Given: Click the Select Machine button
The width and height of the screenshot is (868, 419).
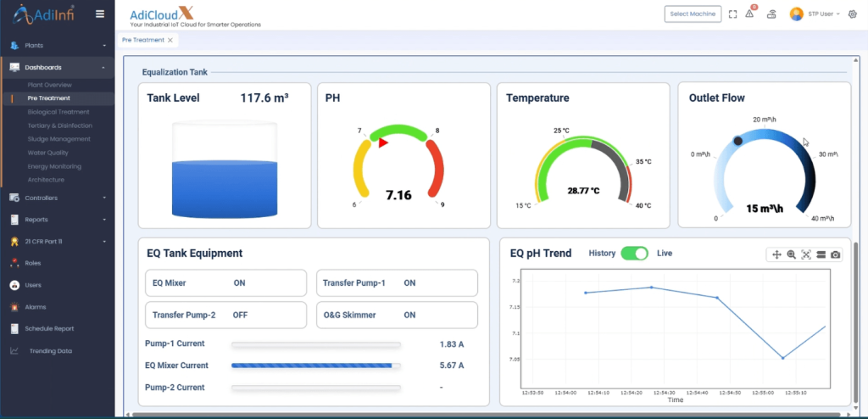Looking at the screenshot, I should 693,14.
